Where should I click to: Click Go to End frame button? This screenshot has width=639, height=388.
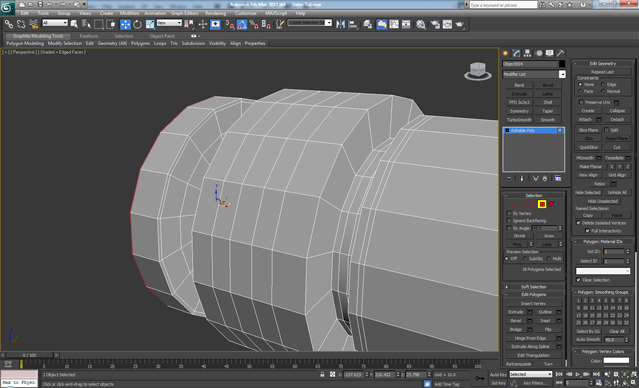(x=596, y=374)
